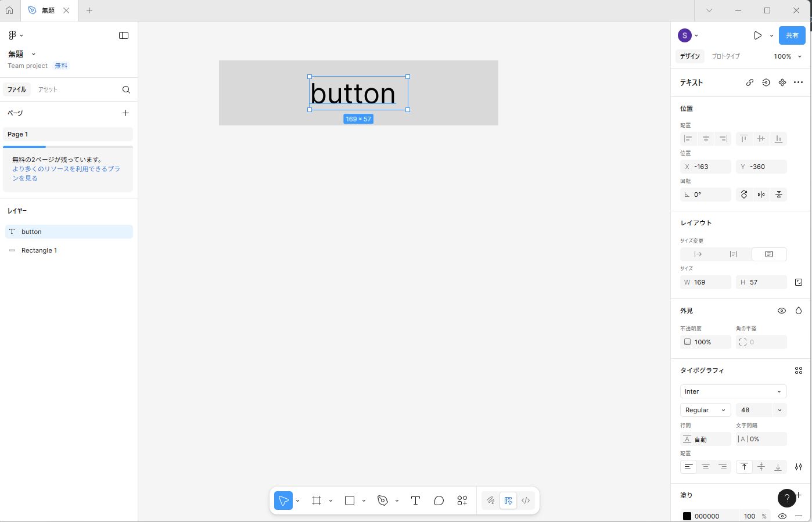The width and height of the screenshot is (812, 522).
Task: Toggle appearance section visibility eye
Action: click(782, 311)
